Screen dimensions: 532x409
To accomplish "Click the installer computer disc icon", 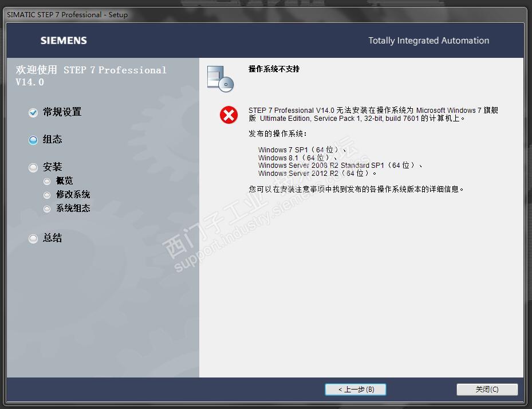I will pyautogui.click(x=220, y=78).
